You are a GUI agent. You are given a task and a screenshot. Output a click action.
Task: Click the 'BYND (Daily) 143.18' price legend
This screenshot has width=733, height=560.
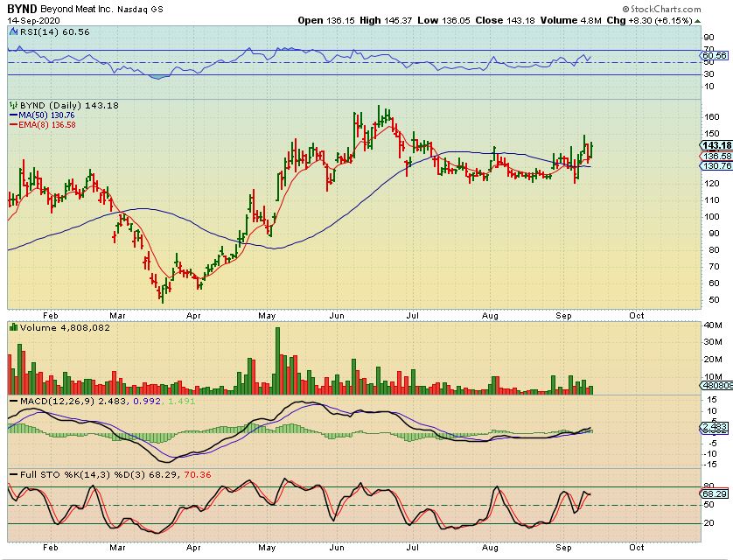click(x=69, y=106)
